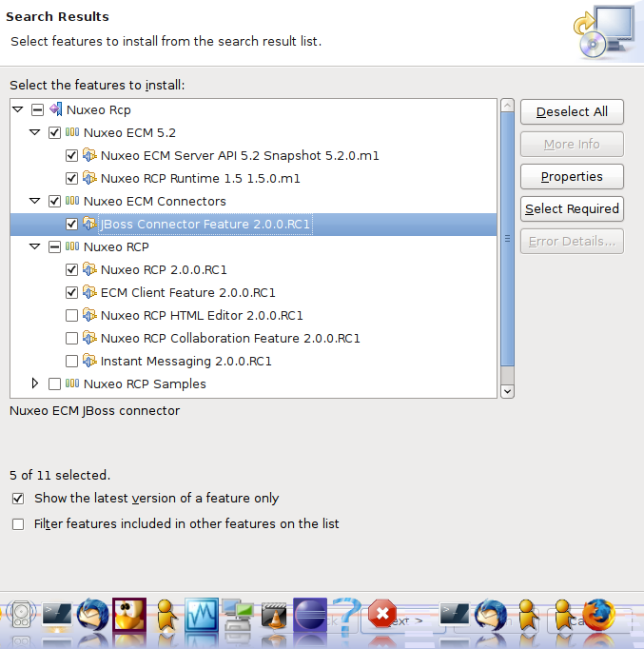Image resolution: width=644 pixels, height=649 pixels.
Task: Click the Nuxeo ECM Connectors category icon
Action: point(72,201)
